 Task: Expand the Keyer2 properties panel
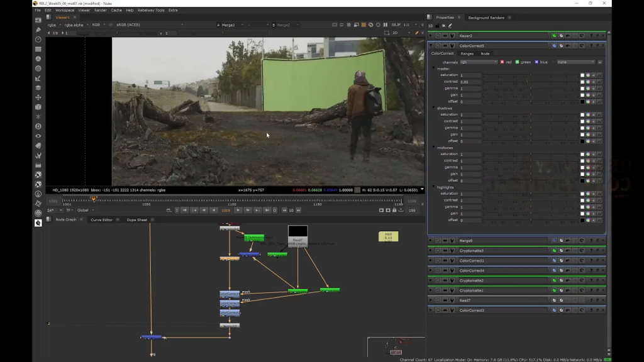tap(430, 36)
